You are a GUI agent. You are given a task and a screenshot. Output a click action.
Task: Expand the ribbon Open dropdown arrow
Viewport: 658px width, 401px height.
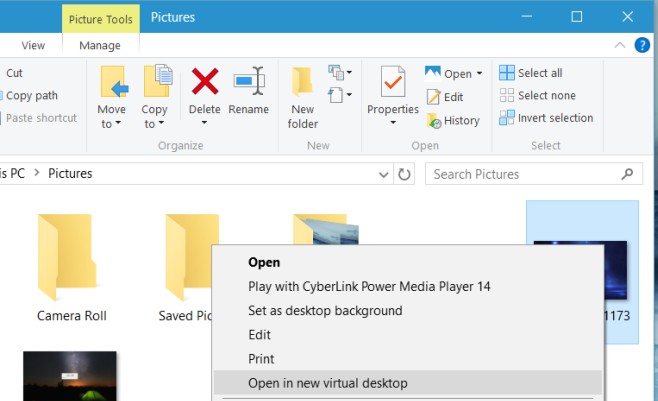479,73
